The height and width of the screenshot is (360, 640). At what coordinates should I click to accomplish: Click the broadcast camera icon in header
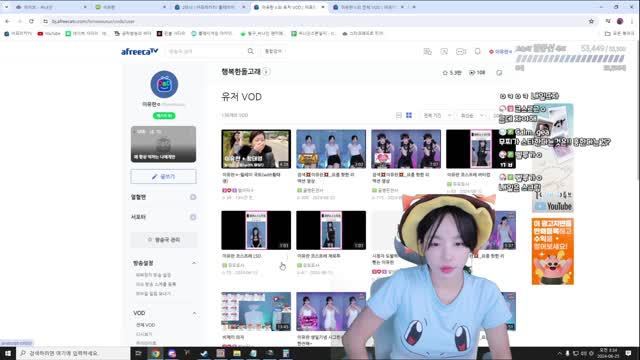click(461, 51)
